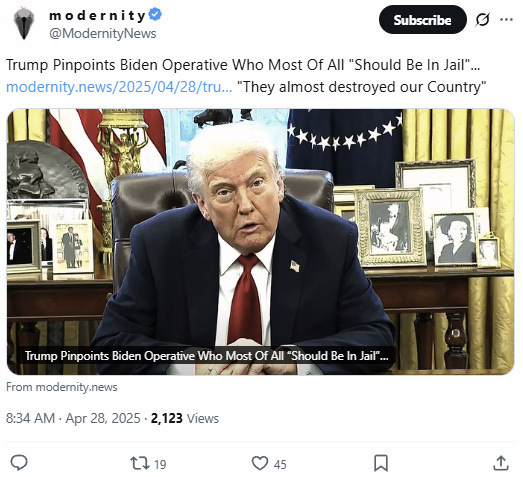Repost this tweet using retweet icon
Image resolution: width=523 pixels, height=477 pixels.
point(140,463)
